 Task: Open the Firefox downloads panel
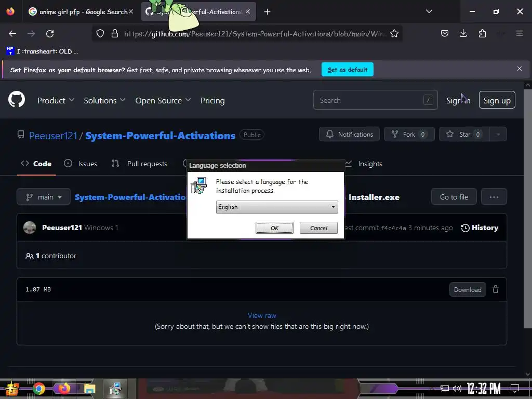tap(463, 33)
